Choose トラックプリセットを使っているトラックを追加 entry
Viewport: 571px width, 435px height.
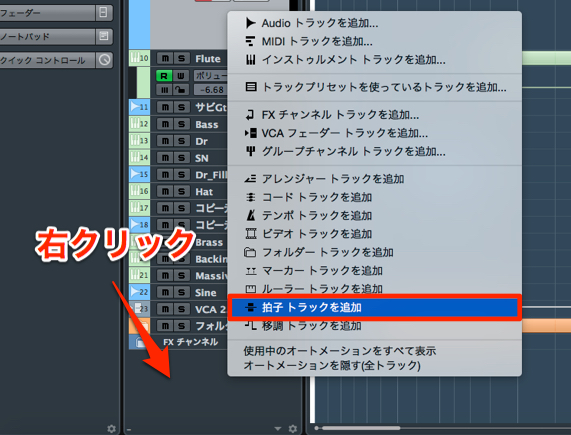click(374, 87)
